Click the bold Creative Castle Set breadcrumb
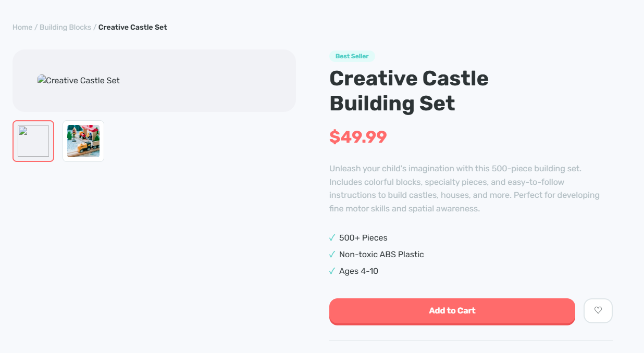The height and width of the screenshot is (353, 644). [x=132, y=27]
